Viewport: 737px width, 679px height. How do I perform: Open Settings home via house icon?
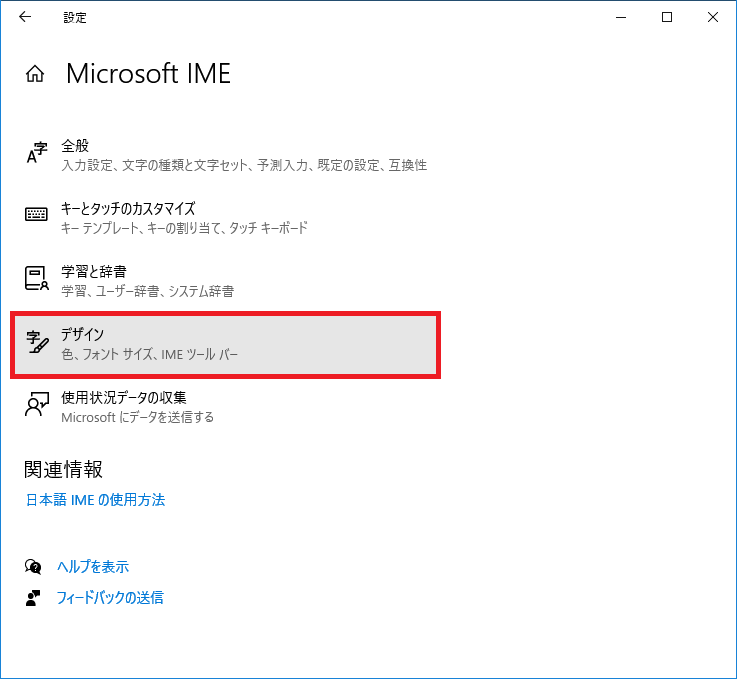[35, 74]
